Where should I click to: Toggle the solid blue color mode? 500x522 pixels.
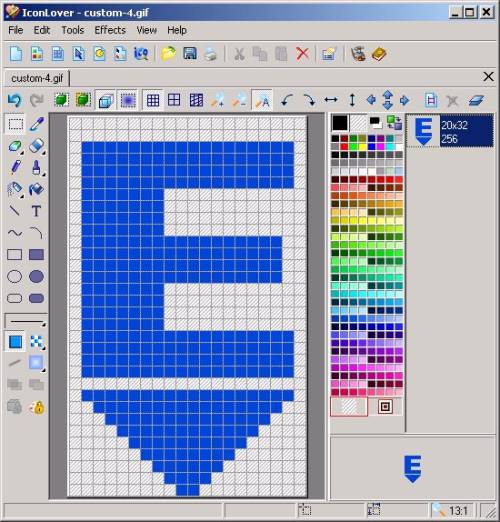point(15,342)
